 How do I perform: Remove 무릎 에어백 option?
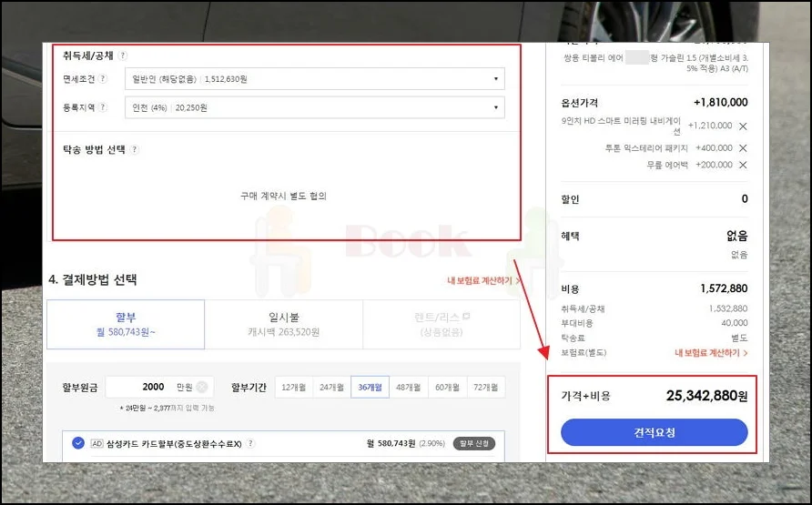tap(743, 165)
